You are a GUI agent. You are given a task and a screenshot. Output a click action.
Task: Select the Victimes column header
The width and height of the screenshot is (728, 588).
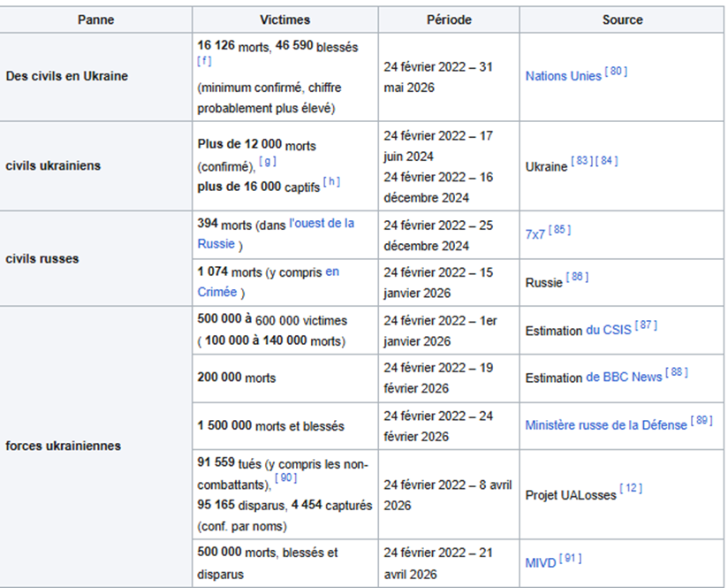click(x=285, y=19)
